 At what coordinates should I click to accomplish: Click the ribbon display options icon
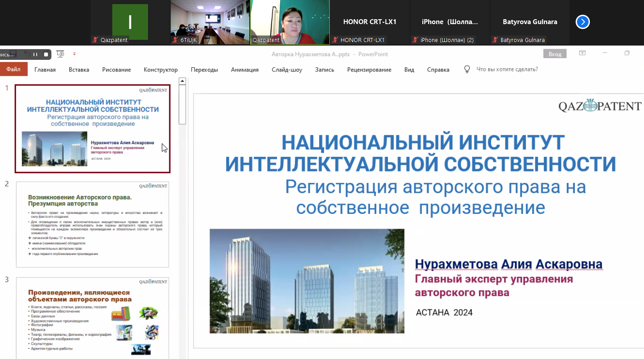pos(582,53)
